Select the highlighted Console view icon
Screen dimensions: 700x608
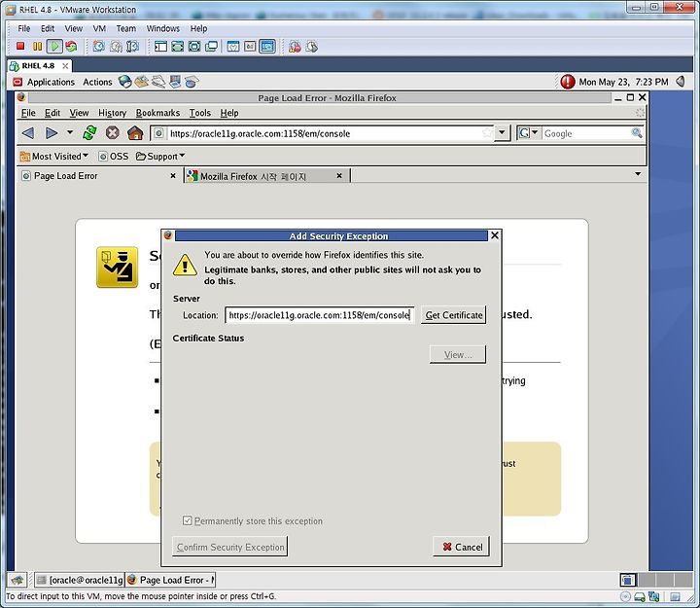pyautogui.click(x=267, y=46)
